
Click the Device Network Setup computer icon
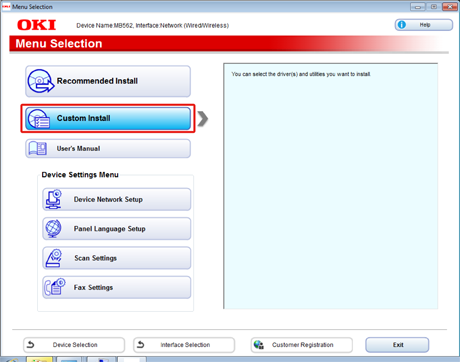pos(54,199)
